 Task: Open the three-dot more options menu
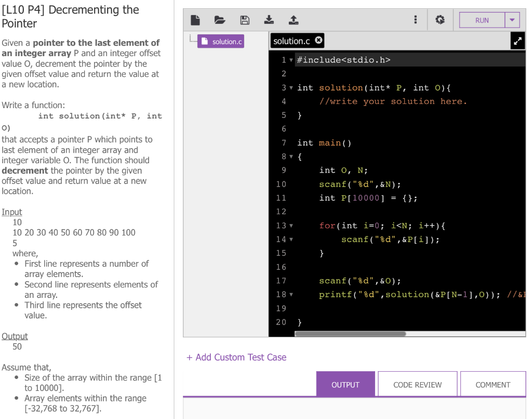(415, 20)
